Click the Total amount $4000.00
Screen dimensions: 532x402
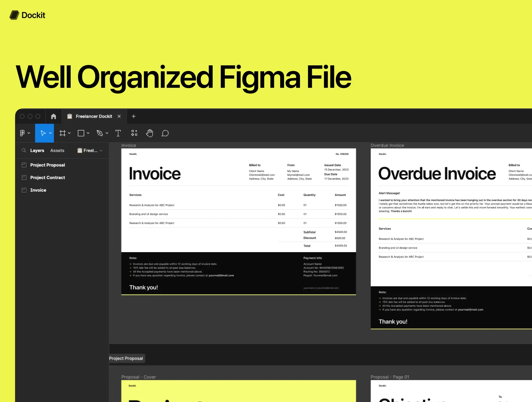tap(341, 246)
